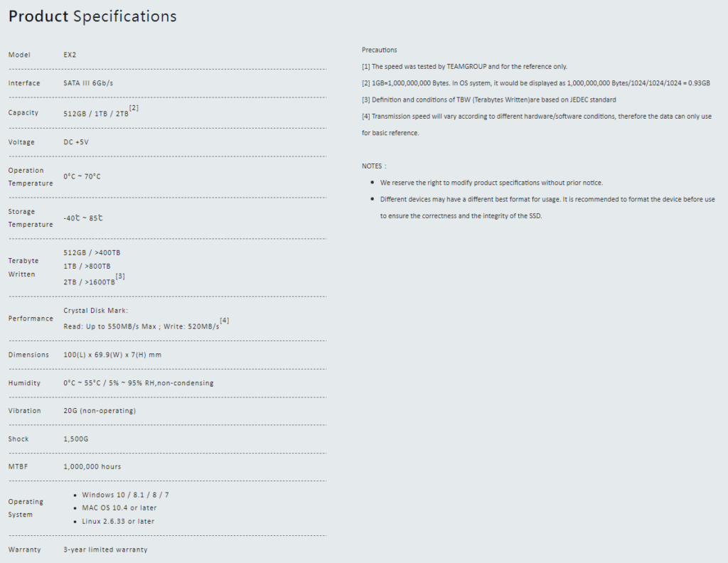Click footnote [2] marker beside Capacity
The height and width of the screenshot is (563, 728).
point(134,108)
